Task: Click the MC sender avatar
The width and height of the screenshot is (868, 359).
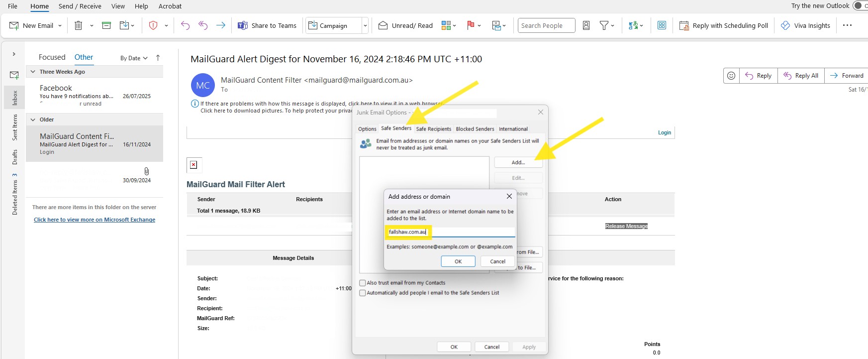Action: [x=203, y=85]
